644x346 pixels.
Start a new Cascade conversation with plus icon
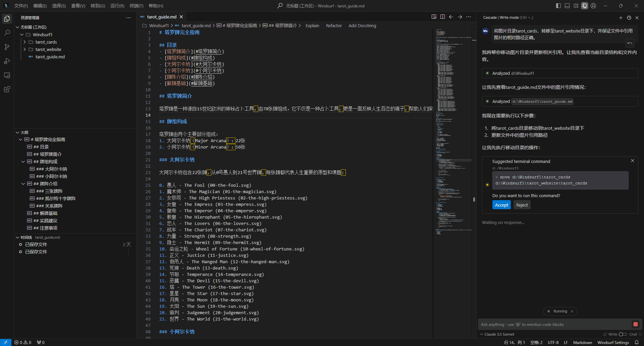(621, 17)
